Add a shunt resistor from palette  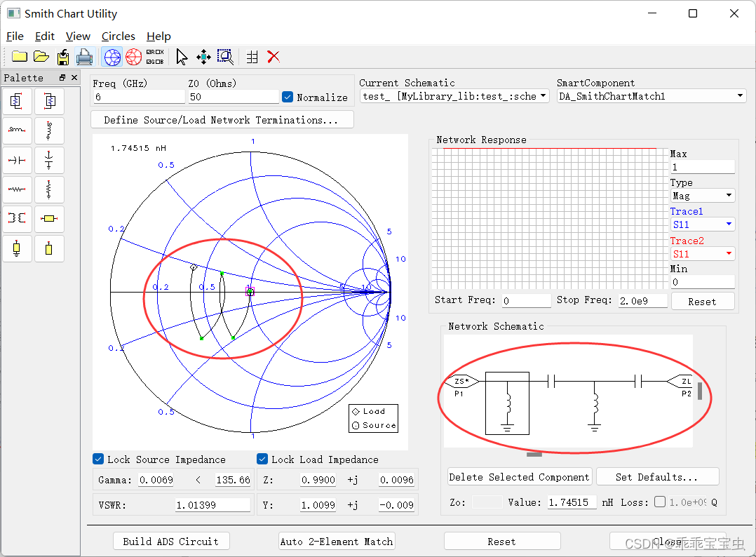click(x=49, y=189)
